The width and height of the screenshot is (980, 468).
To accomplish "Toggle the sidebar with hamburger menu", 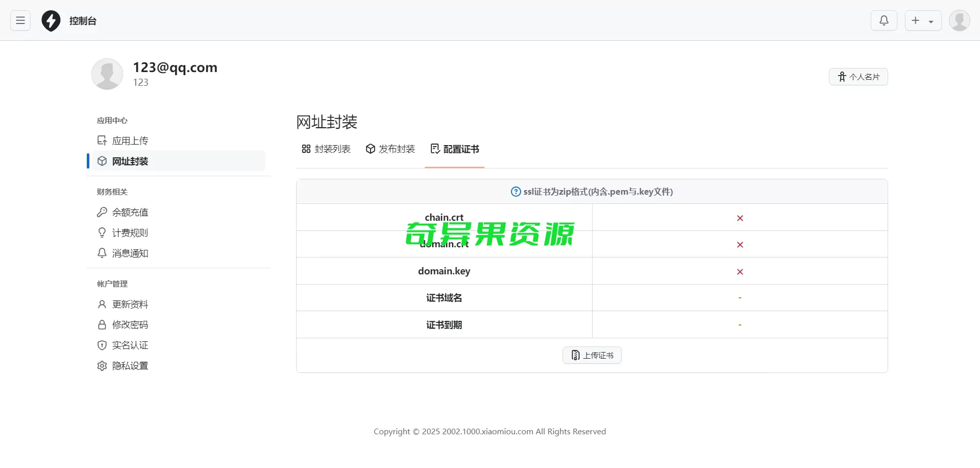I will (x=20, y=20).
